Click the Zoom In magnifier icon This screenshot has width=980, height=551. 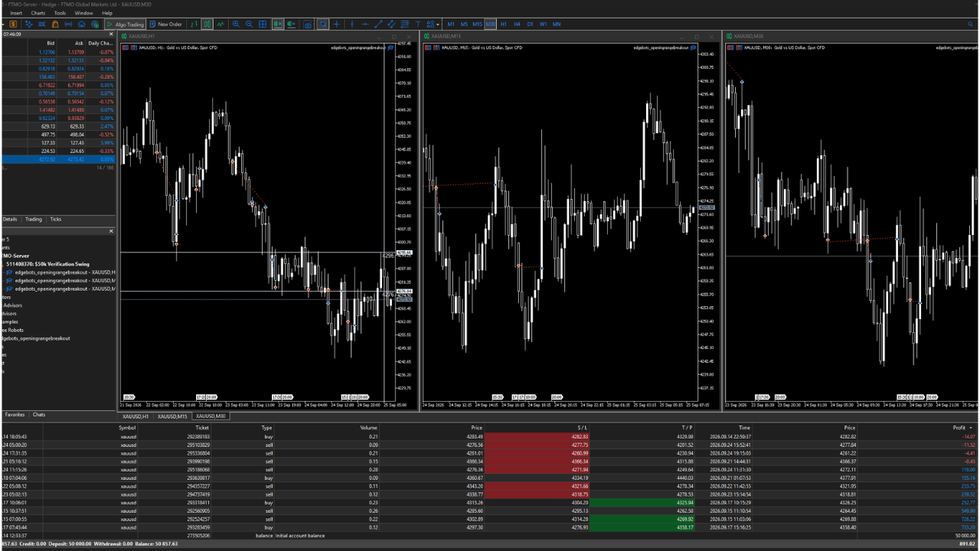[236, 24]
